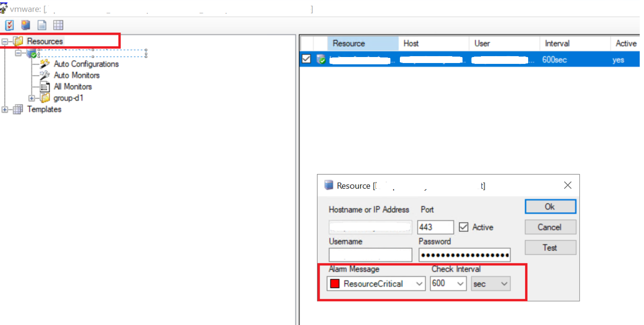Screen dimensions: 644x325
Task: Click the vmware probe app icon in title bar
Action: pos(4,8)
